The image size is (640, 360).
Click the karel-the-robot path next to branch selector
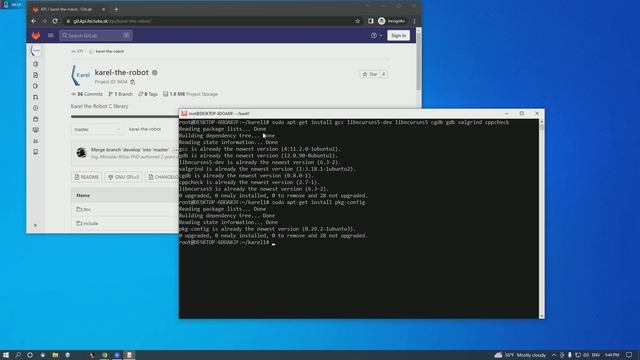click(x=145, y=129)
